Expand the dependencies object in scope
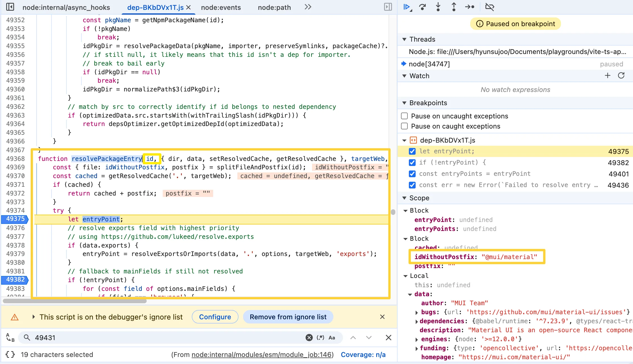This screenshot has width=633, height=364. pos(417,321)
